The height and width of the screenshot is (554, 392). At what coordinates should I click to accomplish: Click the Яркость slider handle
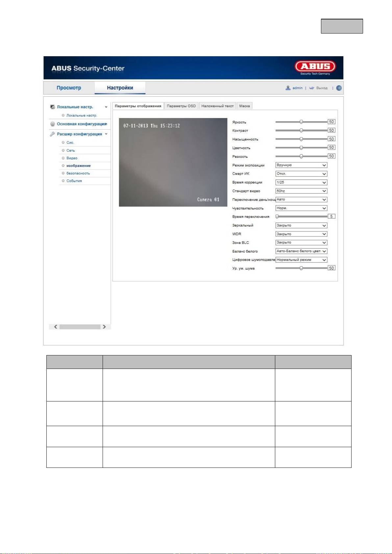301,122
